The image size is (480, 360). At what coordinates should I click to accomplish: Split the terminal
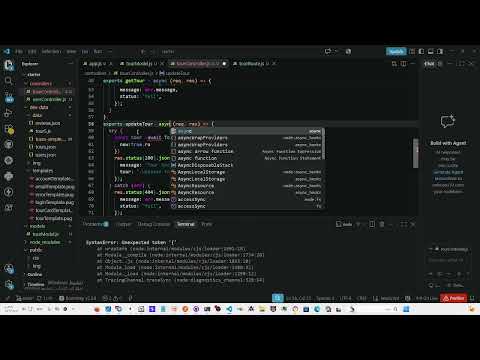(x=372, y=224)
